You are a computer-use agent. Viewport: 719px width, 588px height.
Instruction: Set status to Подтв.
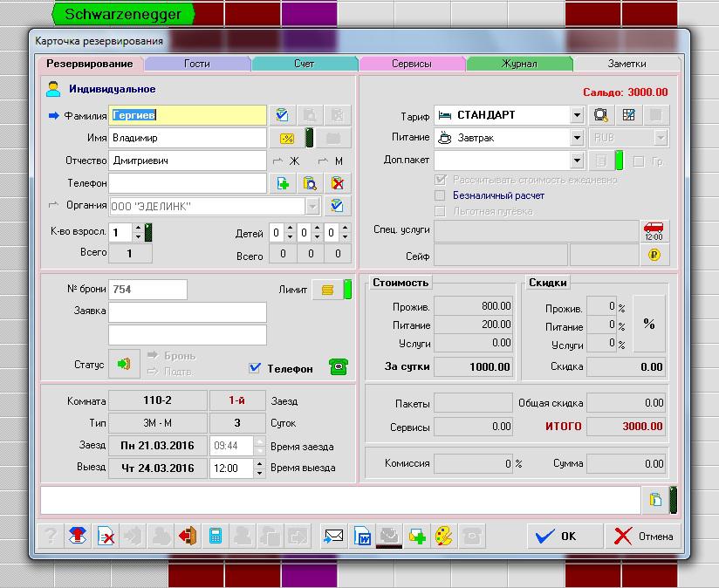170,372
